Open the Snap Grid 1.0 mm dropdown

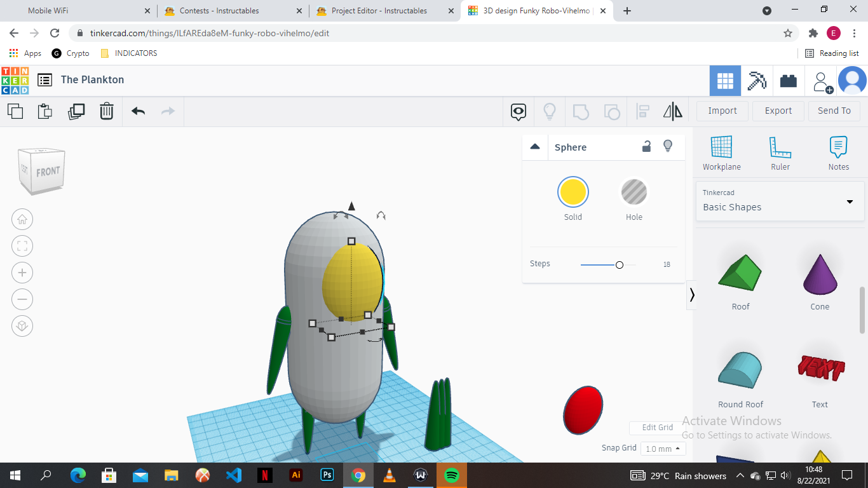click(663, 449)
